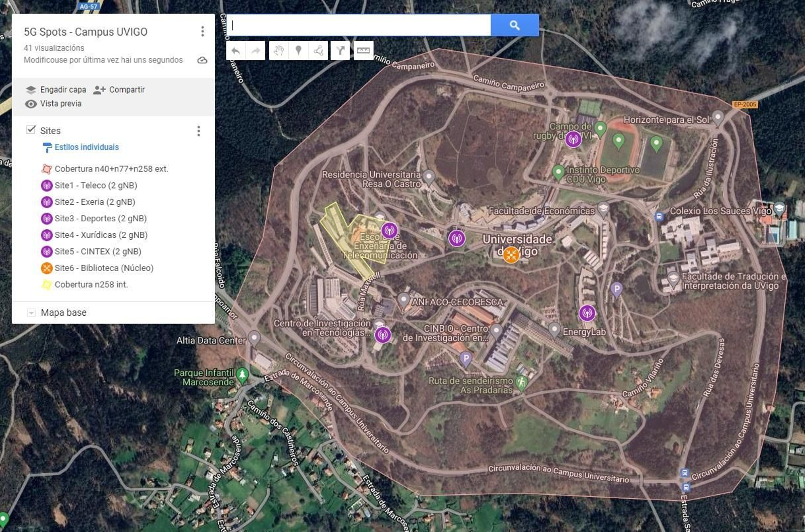Click the red Cobertura n40+n77+n258 polygon swatch
The image size is (805, 532).
[x=46, y=169]
